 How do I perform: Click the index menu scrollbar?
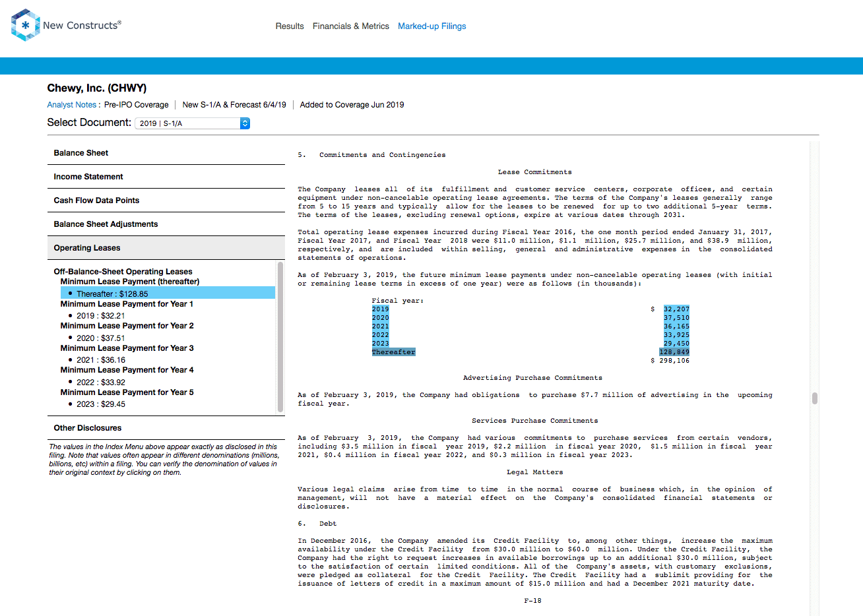point(280,336)
